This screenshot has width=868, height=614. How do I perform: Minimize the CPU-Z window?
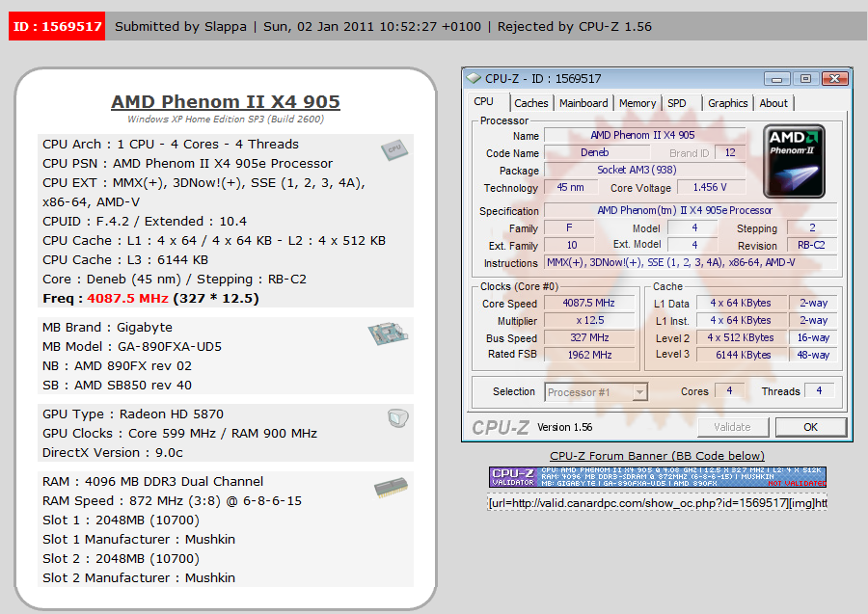coord(776,78)
